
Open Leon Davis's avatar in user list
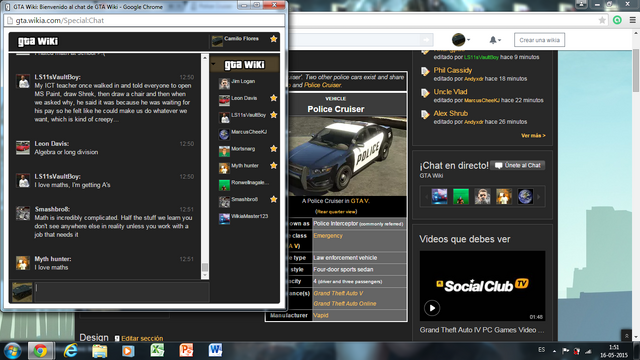tap(224, 100)
